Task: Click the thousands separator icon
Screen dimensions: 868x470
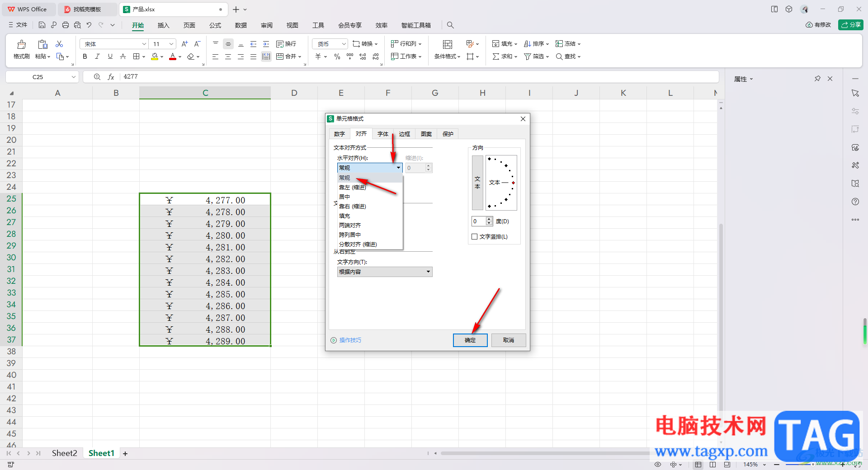Action: point(350,56)
